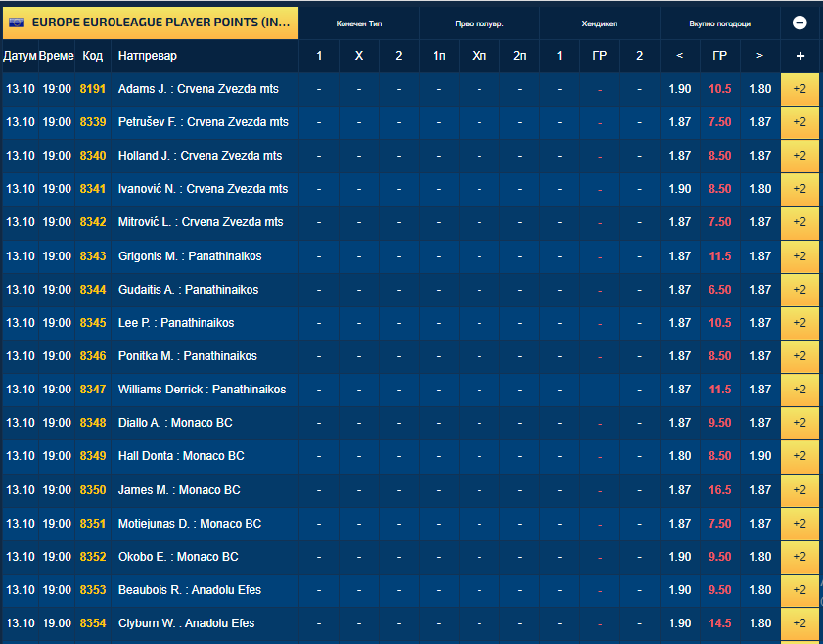
Task: Click the X column header under Конечен Тип
Action: [359, 56]
